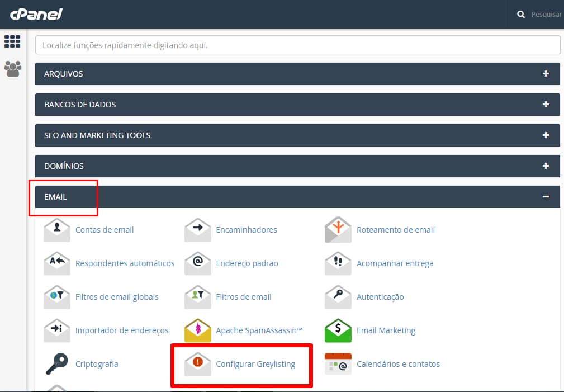
Task: Open the Respondentes automáticos link
Action: click(125, 263)
